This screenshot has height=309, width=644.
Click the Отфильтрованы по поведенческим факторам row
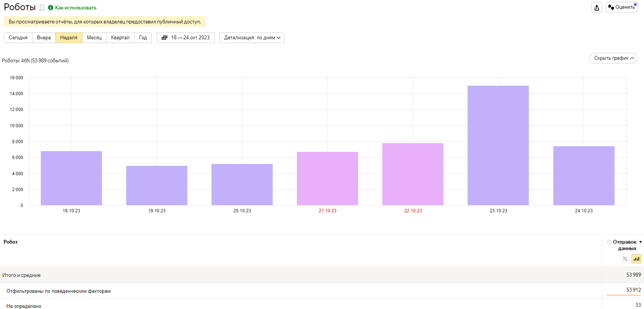59,291
